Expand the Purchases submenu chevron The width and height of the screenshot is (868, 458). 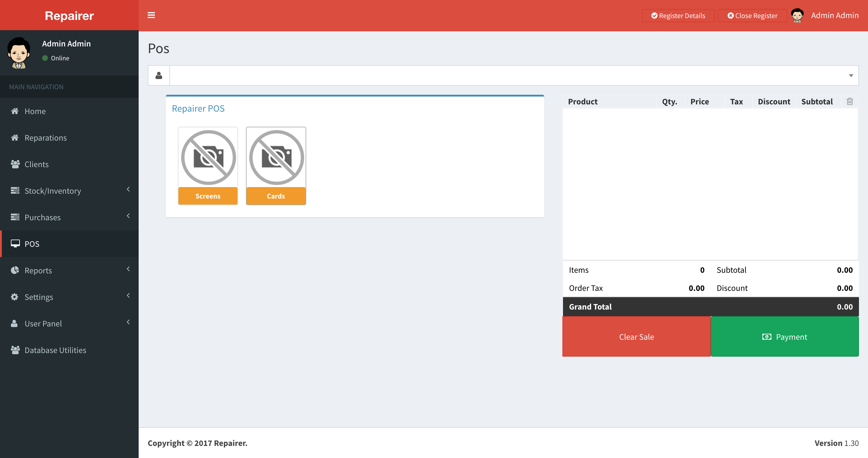coord(128,216)
